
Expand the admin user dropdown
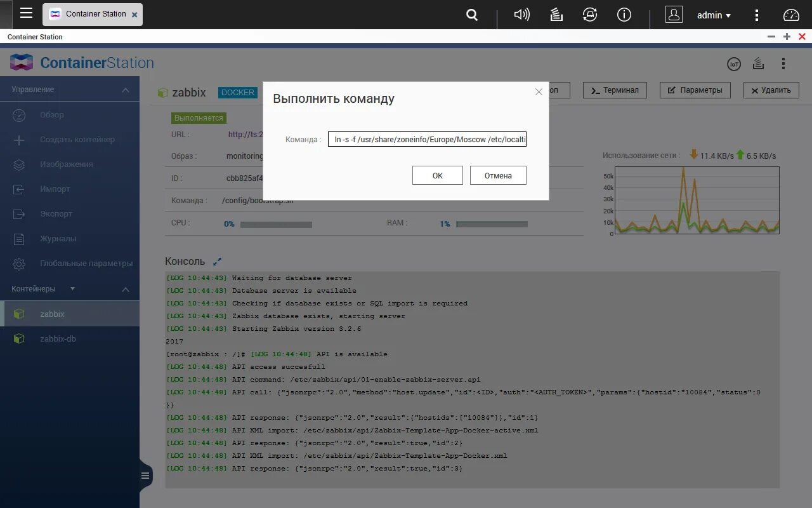(x=714, y=15)
